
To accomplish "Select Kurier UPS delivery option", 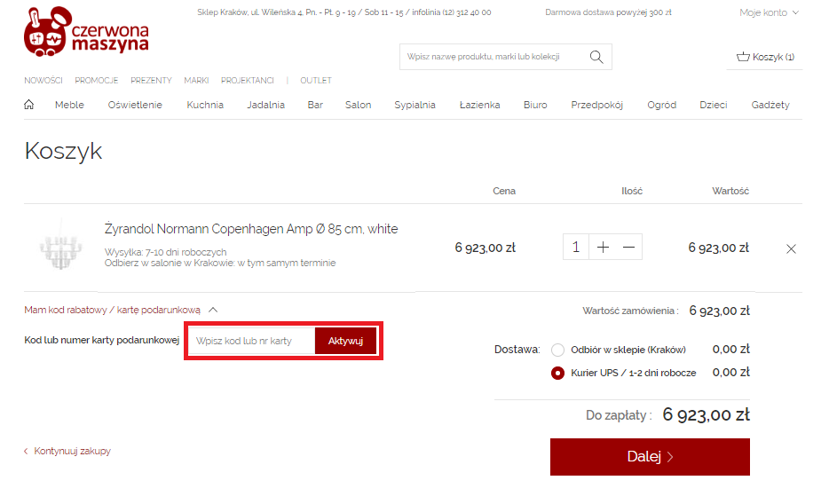I will pyautogui.click(x=557, y=373).
